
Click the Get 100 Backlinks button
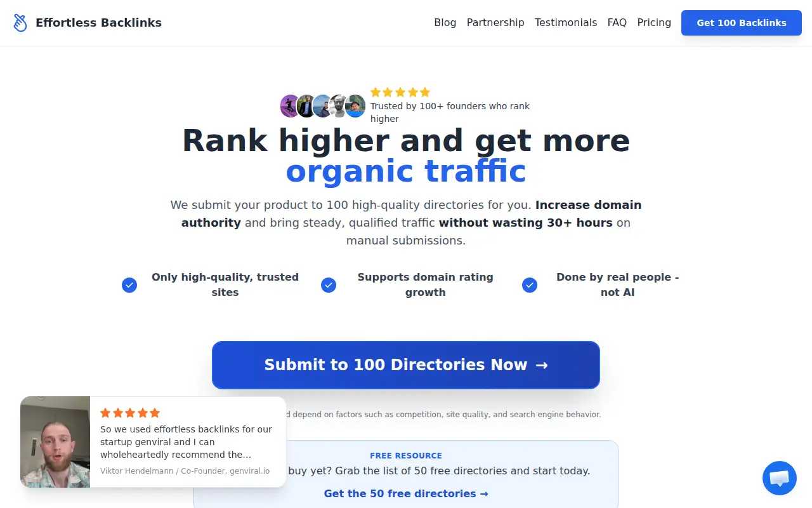[x=742, y=23]
